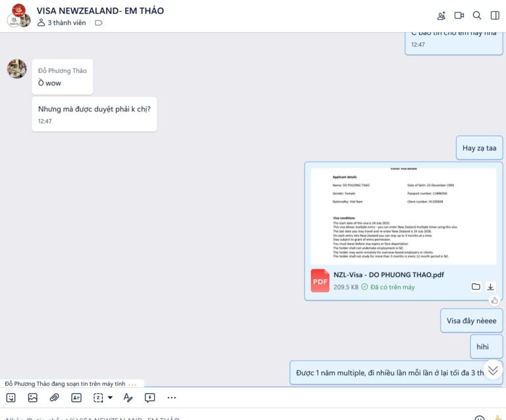Expand the screen capture options arrow
Screen dimensions: 506x420
(x=110, y=398)
